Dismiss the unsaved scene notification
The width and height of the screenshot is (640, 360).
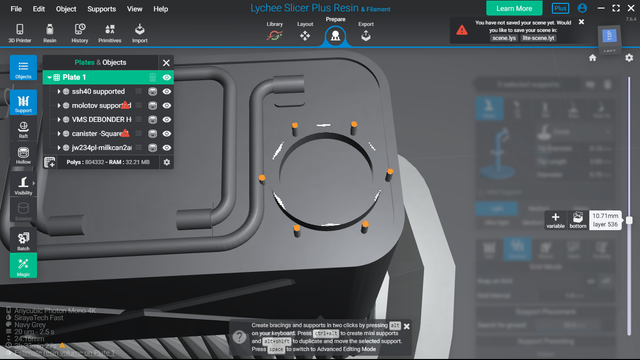coord(581,22)
